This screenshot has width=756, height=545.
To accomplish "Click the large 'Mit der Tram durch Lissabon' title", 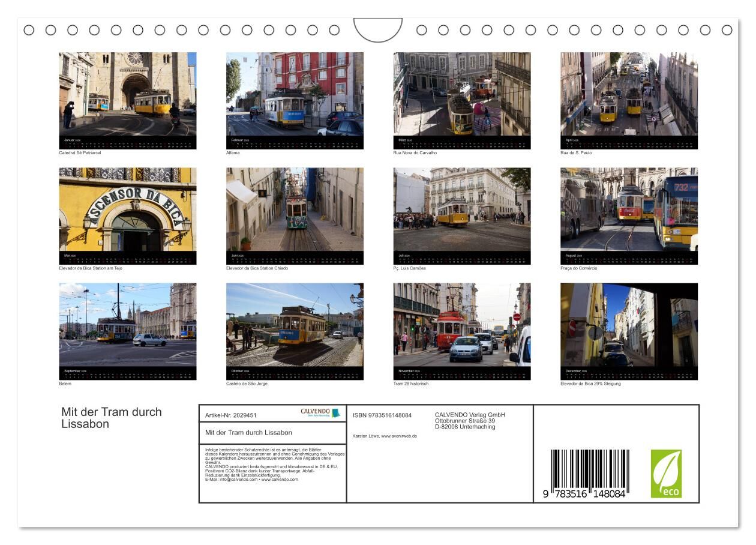I will point(112,418).
